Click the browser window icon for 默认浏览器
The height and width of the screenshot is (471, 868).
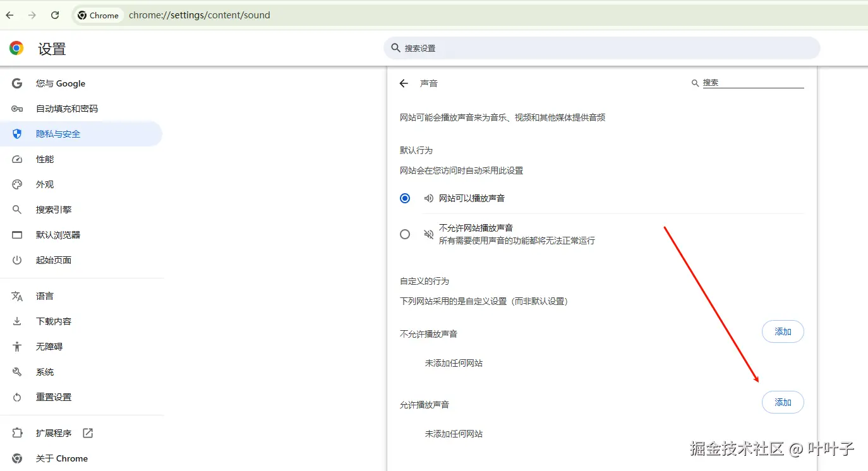(17, 235)
